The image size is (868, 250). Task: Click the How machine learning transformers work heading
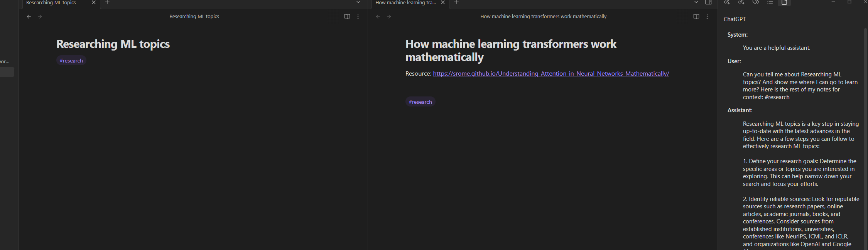(511, 51)
